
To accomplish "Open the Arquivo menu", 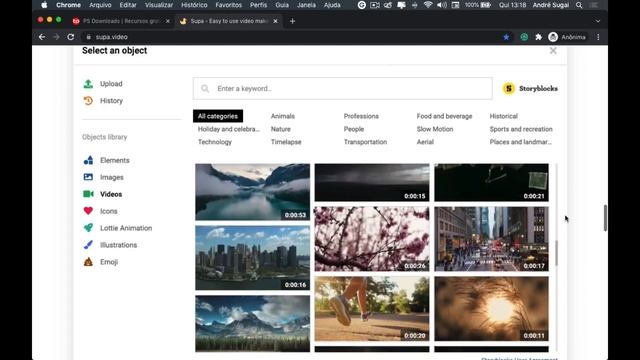I will click(x=100, y=5).
